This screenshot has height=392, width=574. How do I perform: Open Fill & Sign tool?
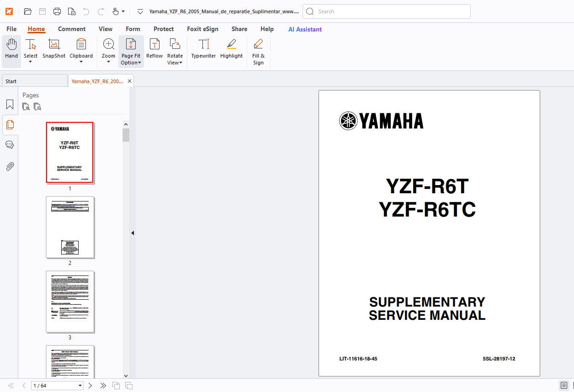point(258,51)
